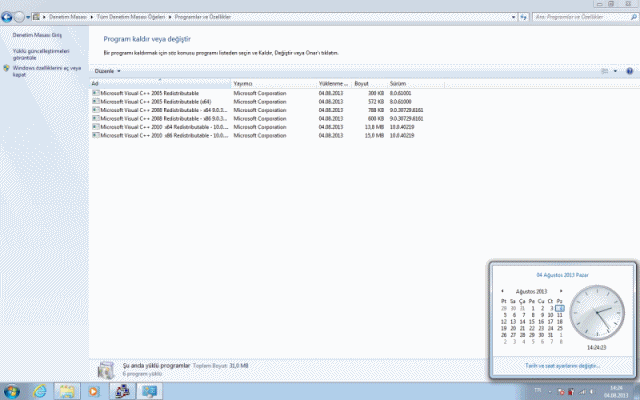The image size is (640, 400).
Task: Open Windows Explorer folder on taskbar
Action: point(67,391)
